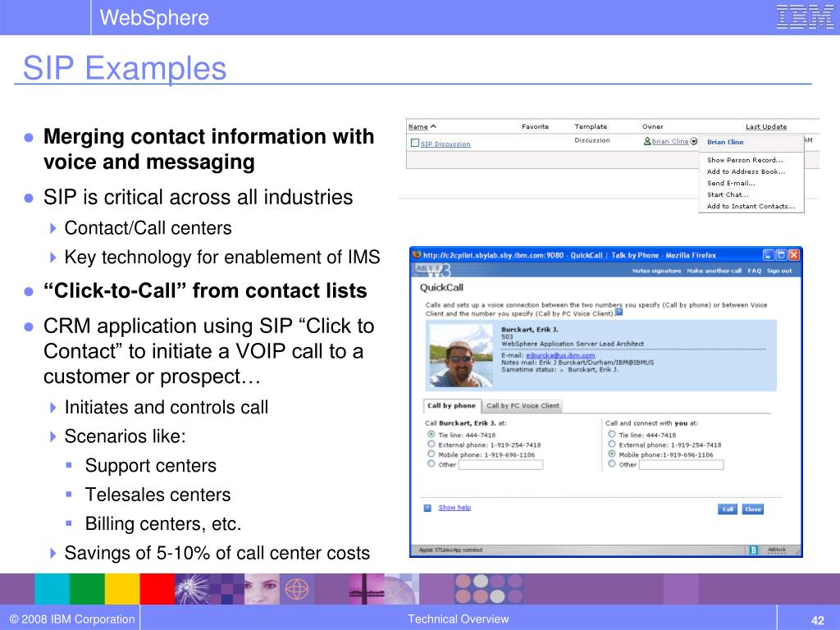The image size is (840, 630).
Task: Click the WebSphere title in the header
Action: [154, 18]
